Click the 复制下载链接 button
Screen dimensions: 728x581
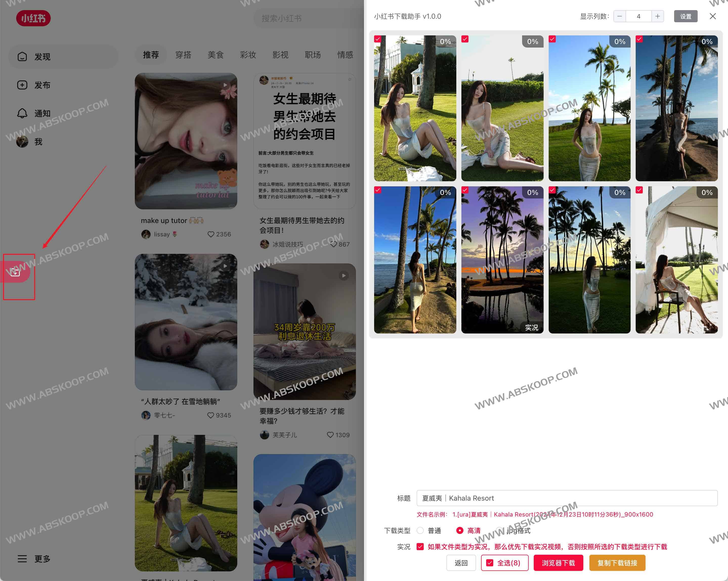pos(617,563)
